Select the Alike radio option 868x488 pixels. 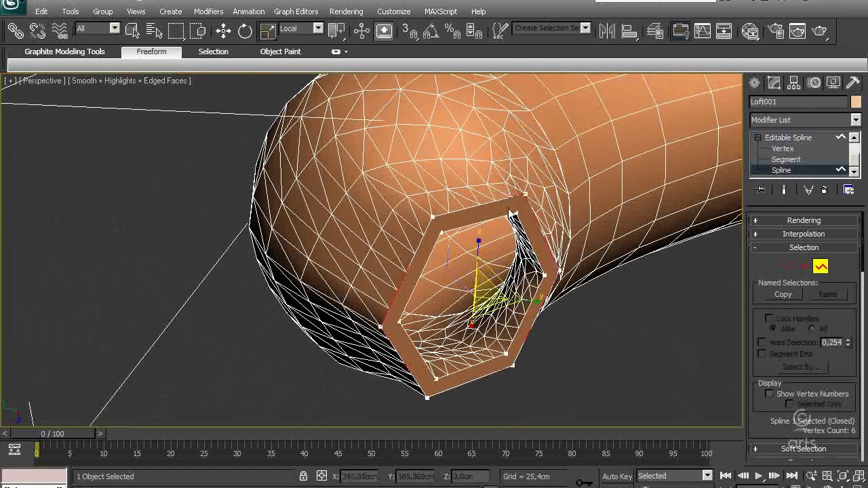pyautogui.click(x=773, y=328)
